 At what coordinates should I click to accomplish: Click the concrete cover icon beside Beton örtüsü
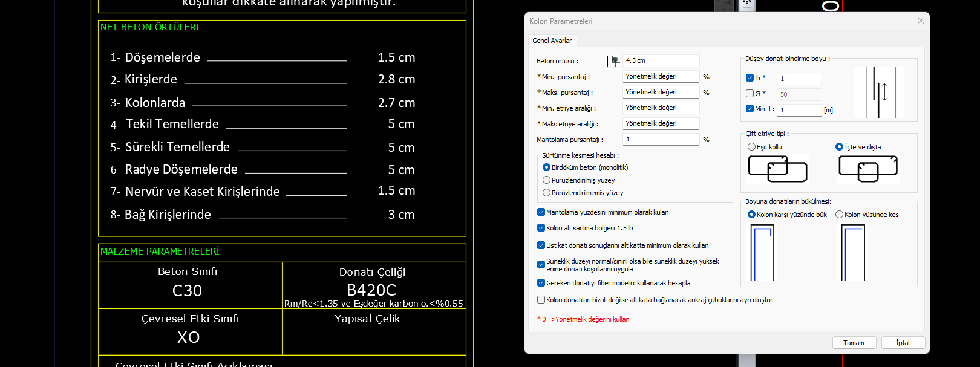pos(614,60)
